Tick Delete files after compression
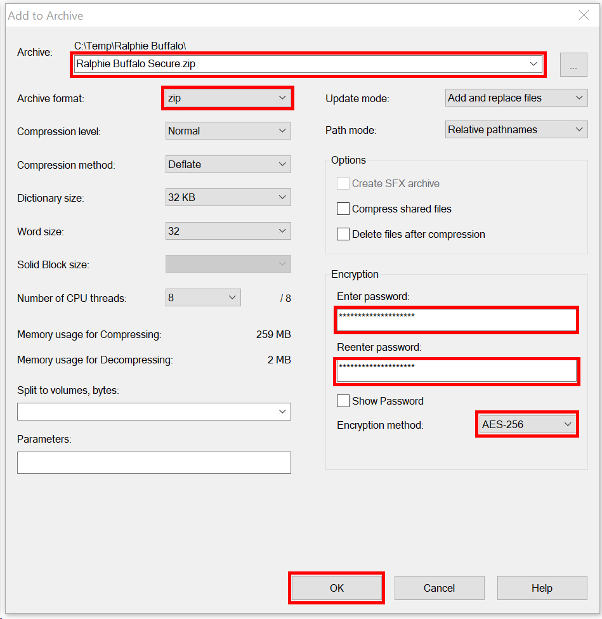 pyautogui.click(x=343, y=234)
